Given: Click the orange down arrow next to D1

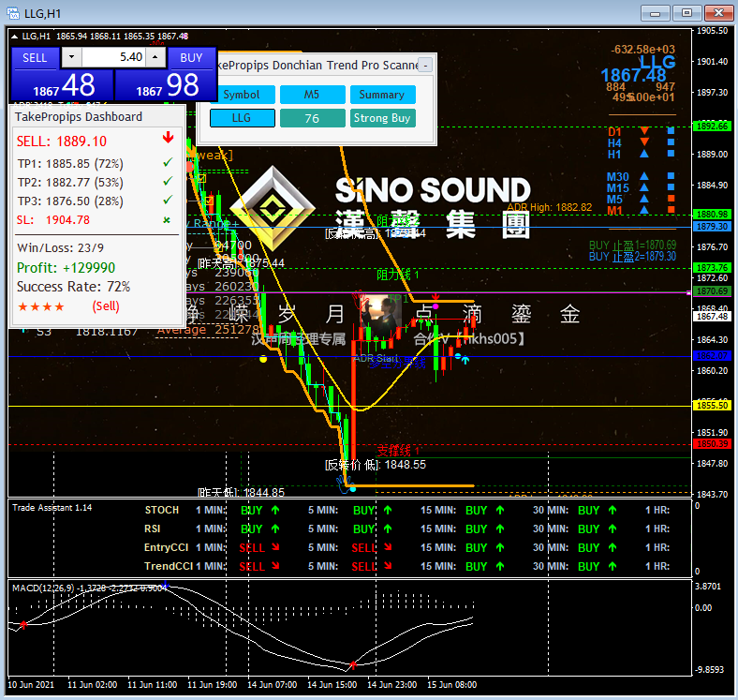Looking at the screenshot, I should [644, 130].
